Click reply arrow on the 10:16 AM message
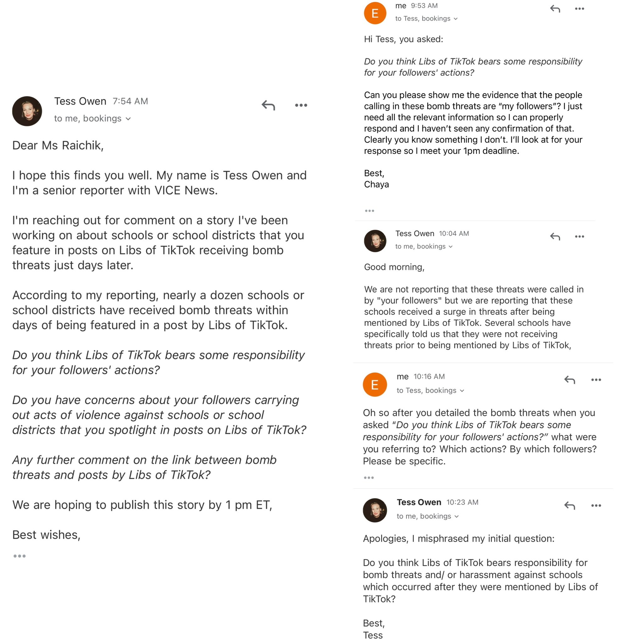 tap(570, 380)
